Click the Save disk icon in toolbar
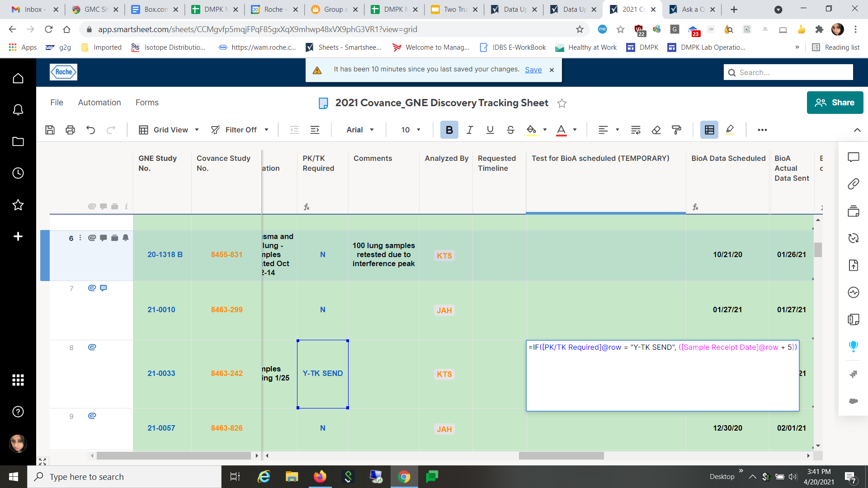The height and width of the screenshot is (488, 868). (x=50, y=130)
